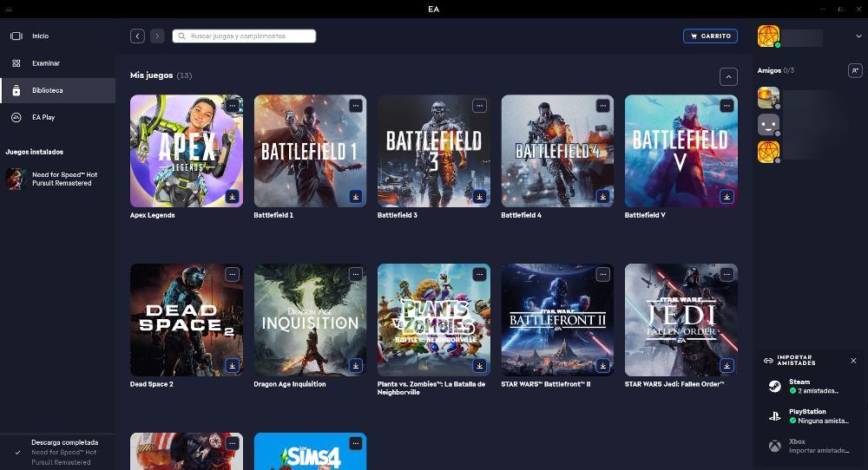Collapse the Mis juegos section
This screenshot has width=868, height=470.
pyautogui.click(x=728, y=76)
